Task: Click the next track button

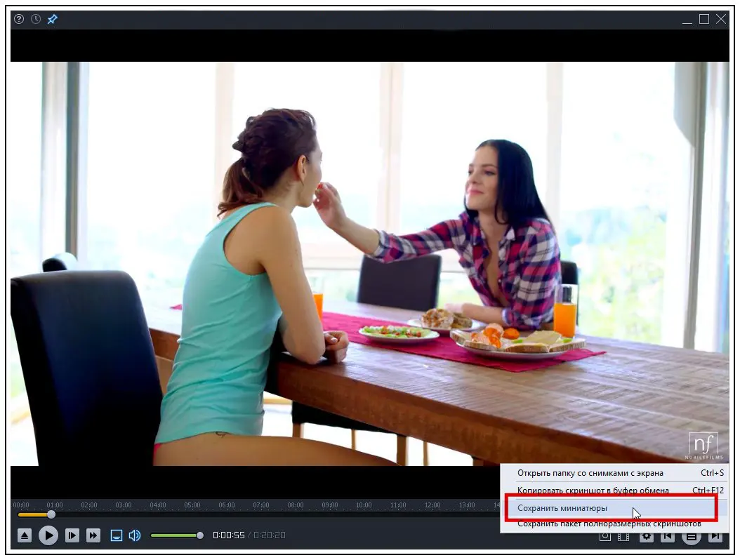Action: pyautogui.click(x=715, y=536)
